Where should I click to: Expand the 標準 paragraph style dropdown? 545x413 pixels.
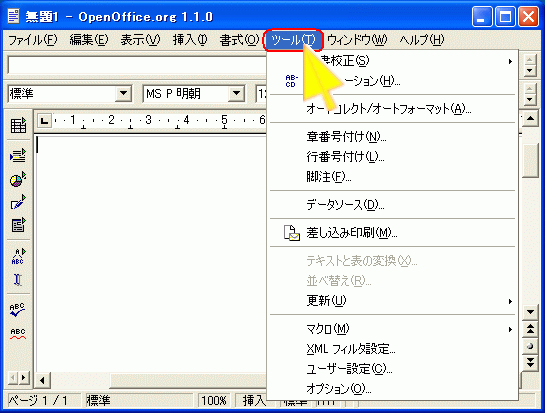tap(123, 93)
